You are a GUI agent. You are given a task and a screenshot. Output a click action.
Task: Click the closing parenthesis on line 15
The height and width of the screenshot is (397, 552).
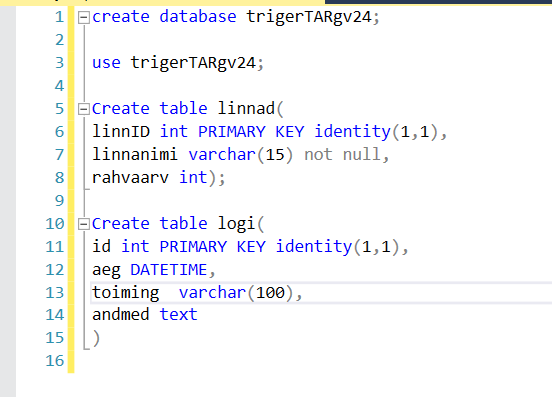96,338
